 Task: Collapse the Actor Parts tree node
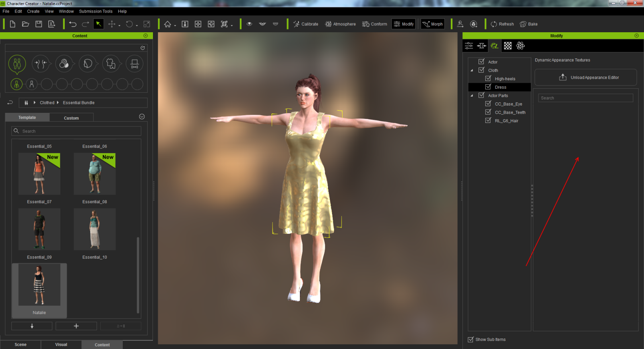pyautogui.click(x=472, y=96)
